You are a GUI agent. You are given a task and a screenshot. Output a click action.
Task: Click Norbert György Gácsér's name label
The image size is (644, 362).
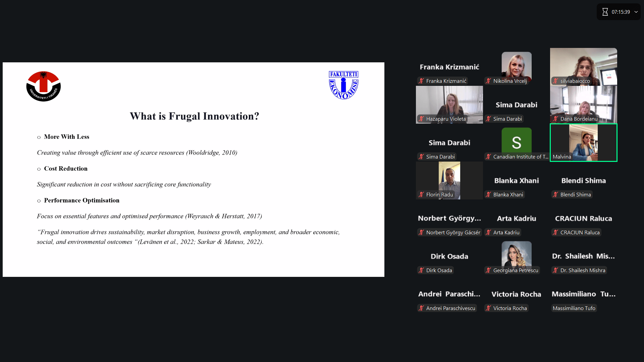click(453, 233)
